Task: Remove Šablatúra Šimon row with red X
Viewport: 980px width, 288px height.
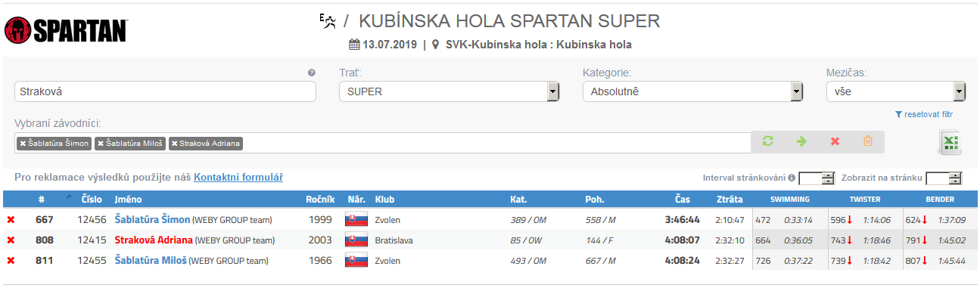Action: (11, 220)
